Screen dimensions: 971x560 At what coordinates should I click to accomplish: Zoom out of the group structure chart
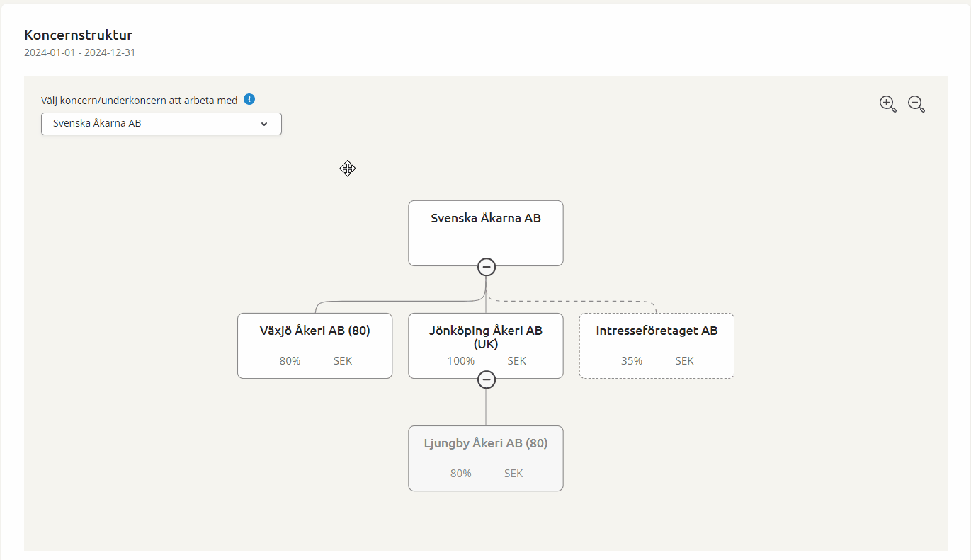click(916, 104)
